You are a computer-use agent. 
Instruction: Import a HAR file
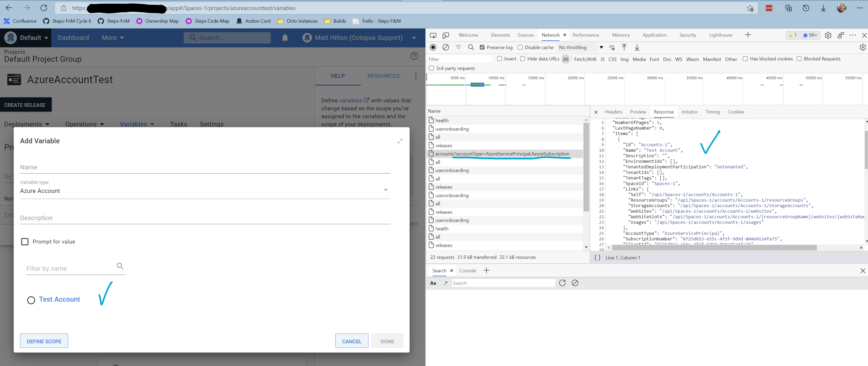tap(624, 47)
